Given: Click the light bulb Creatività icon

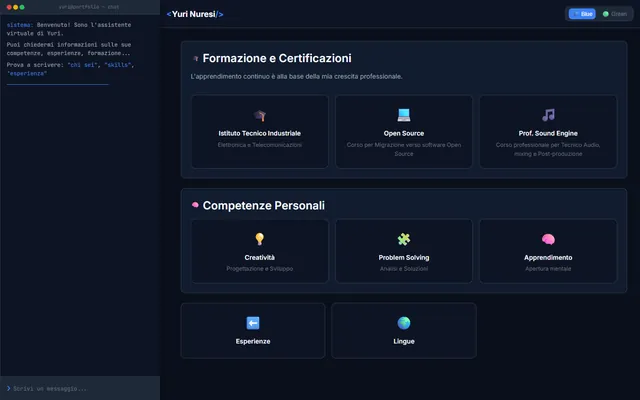Looking at the screenshot, I should point(260,239).
